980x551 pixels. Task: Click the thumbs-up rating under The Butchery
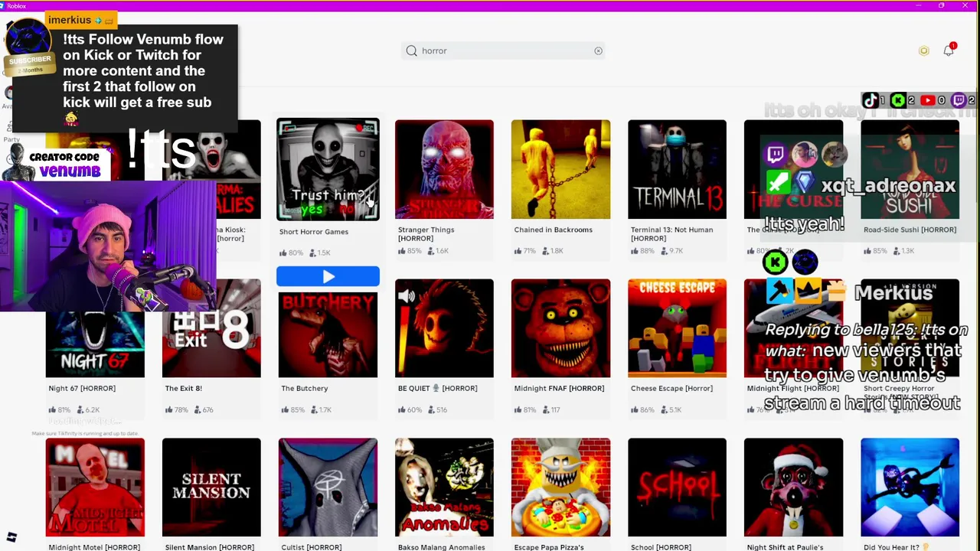click(x=293, y=409)
